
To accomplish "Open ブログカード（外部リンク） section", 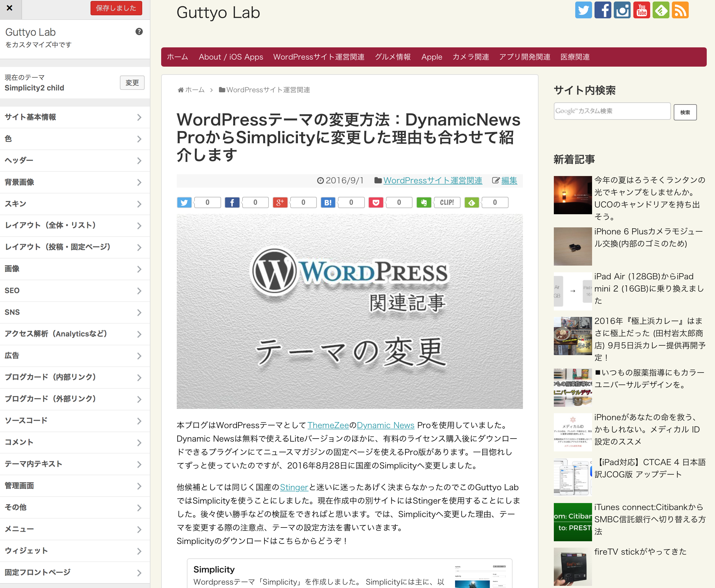I will tap(75, 399).
